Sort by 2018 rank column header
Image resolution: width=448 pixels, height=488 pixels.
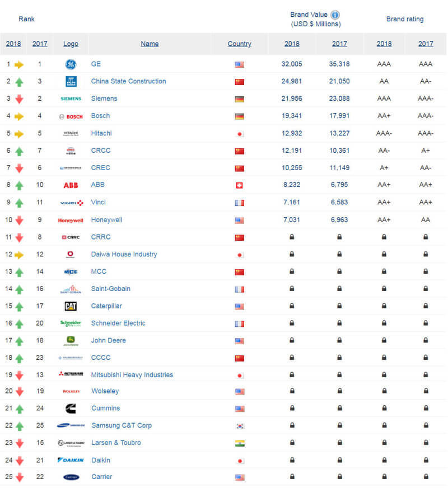(13, 44)
